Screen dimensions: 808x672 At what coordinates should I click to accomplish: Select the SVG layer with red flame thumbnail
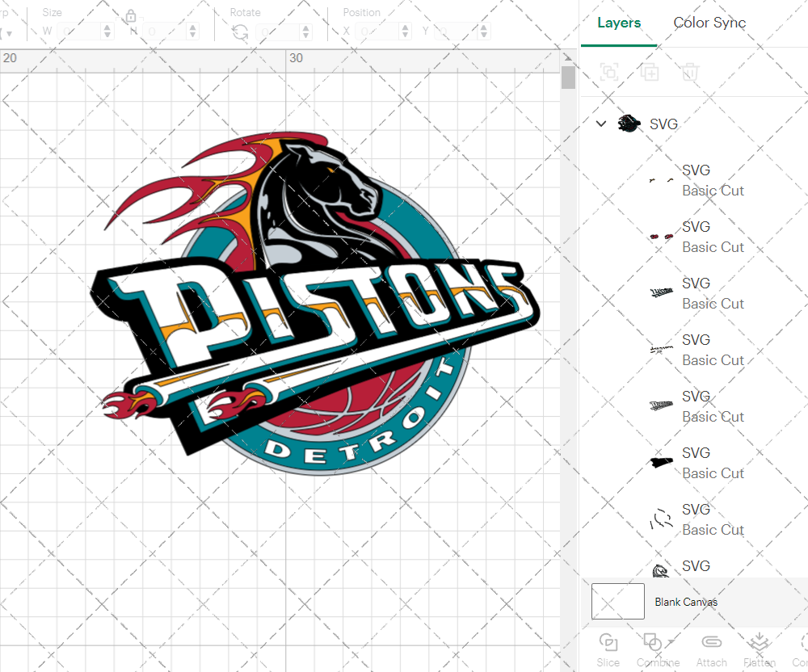pyautogui.click(x=694, y=237)
